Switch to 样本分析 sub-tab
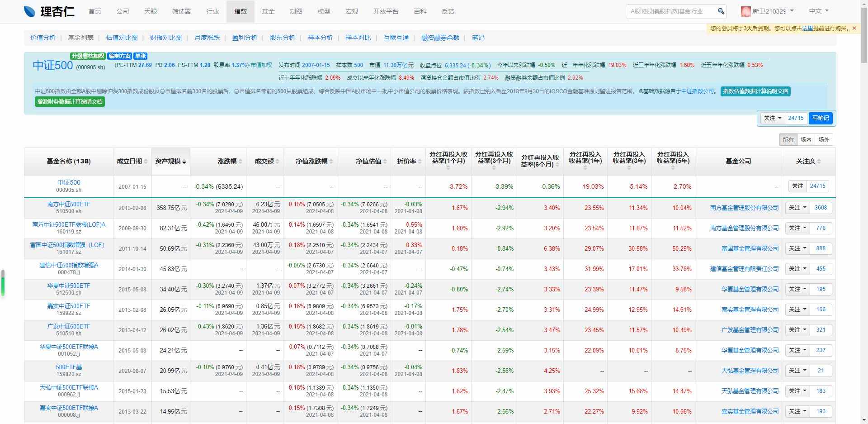The image size is (868, 424). [x=321, y=38]
